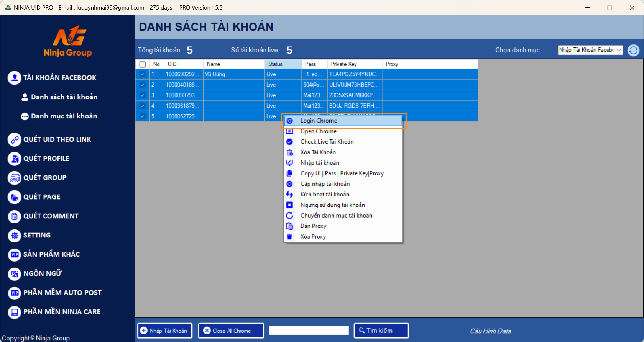This screenshot has width=644, height=342.
Task: Choose Open Chrome menu entry
Action: 343,131
